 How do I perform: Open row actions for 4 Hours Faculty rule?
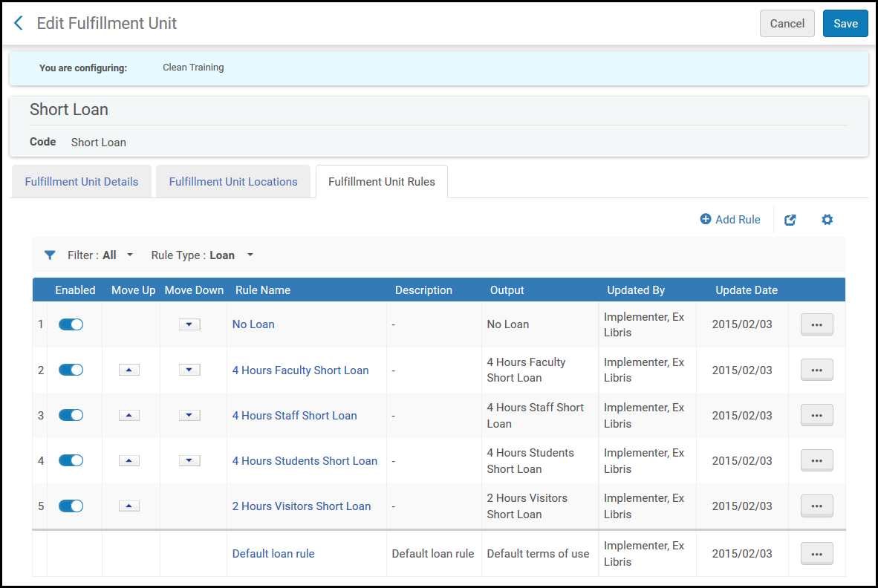pyautogui.click(x=816, y=370)
